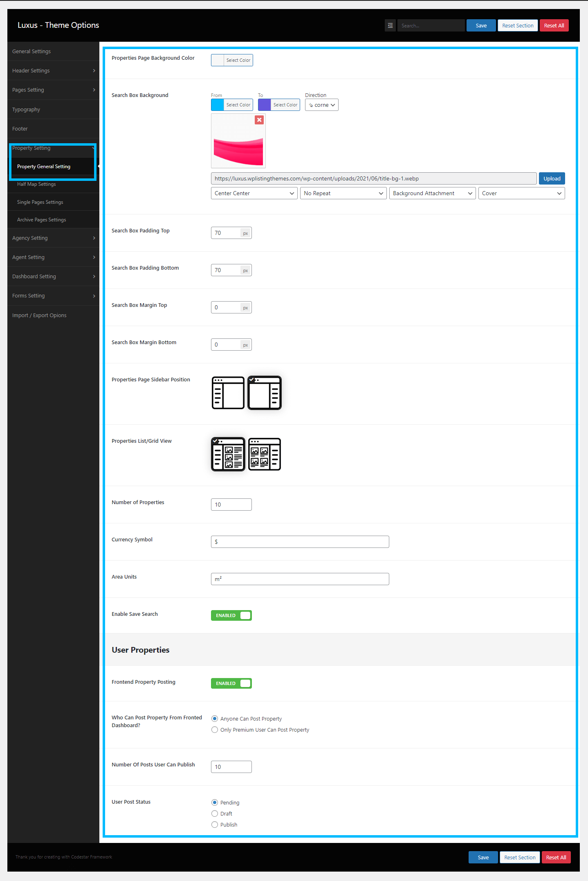Screen dimensions: 588x881
Task: Choose right sidebar layout icon
Action: coord(265,393)
